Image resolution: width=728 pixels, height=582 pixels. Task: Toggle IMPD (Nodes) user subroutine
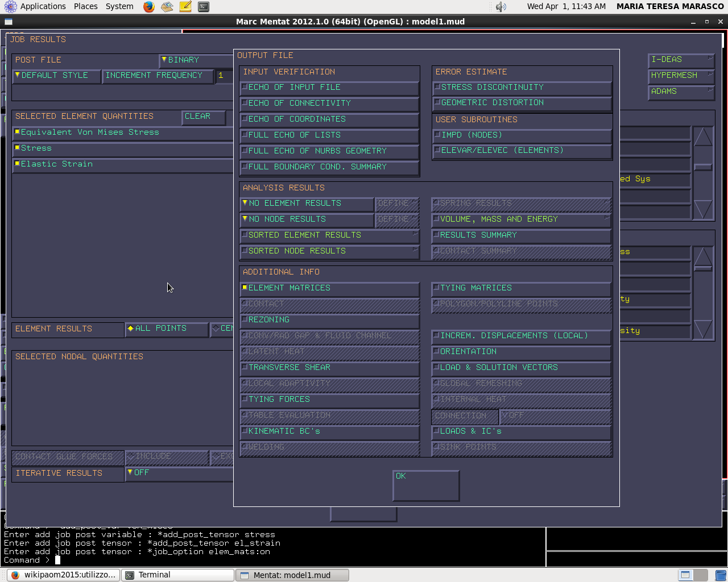point(522,135)
